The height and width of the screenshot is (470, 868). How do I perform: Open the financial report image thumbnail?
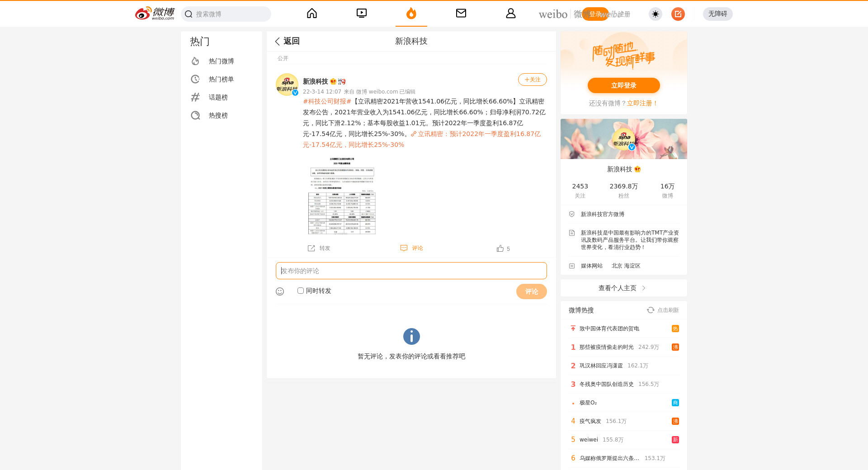[x=342, y=196]
